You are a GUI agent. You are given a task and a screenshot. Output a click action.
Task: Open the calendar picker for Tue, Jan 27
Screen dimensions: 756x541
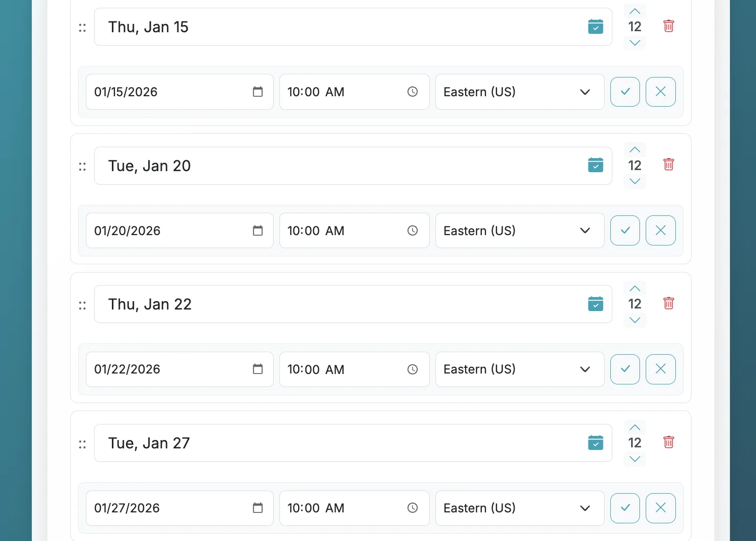click(x=595, y=443)
